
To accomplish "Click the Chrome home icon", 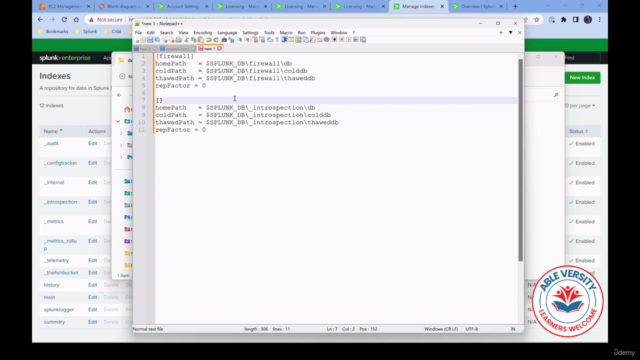I will 76,20.
